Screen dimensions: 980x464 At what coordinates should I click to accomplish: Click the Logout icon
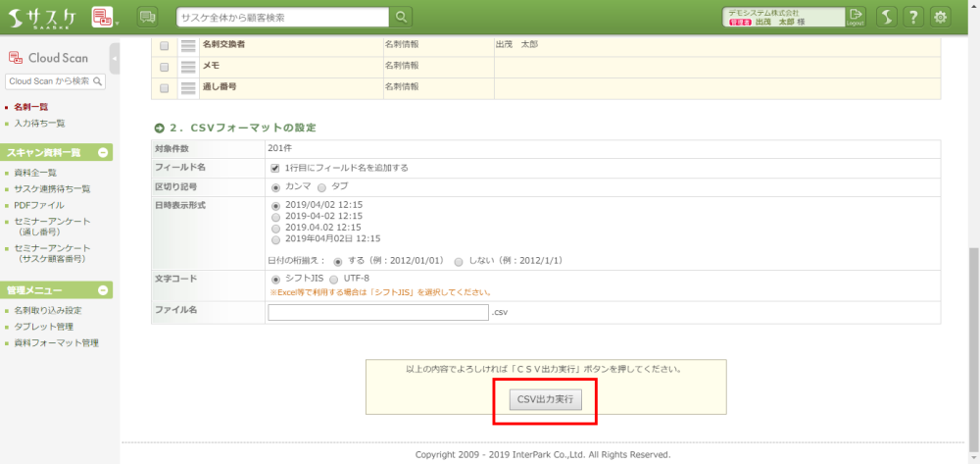pyautogui.click(x=857, y=16)
